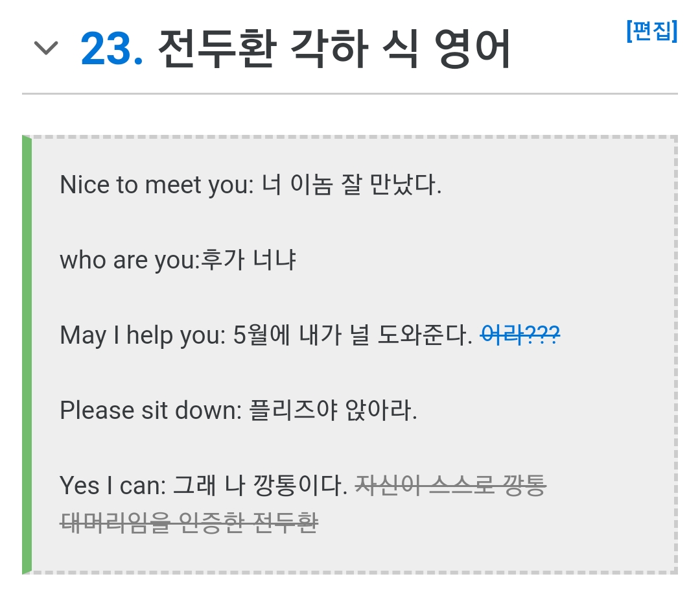Click the struck-through text 자신이 스스로 깡통

click(451, 485)
